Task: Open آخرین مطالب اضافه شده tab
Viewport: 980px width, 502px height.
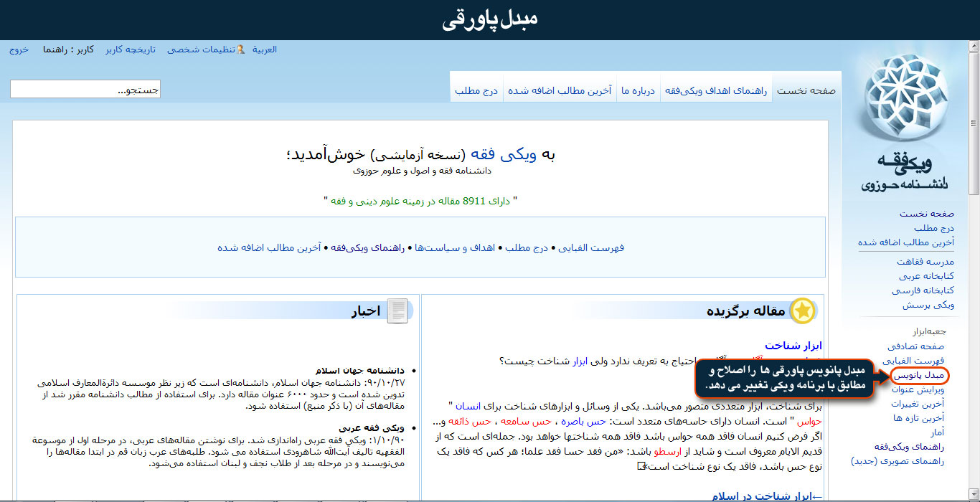Action: (x=560, y=91)
